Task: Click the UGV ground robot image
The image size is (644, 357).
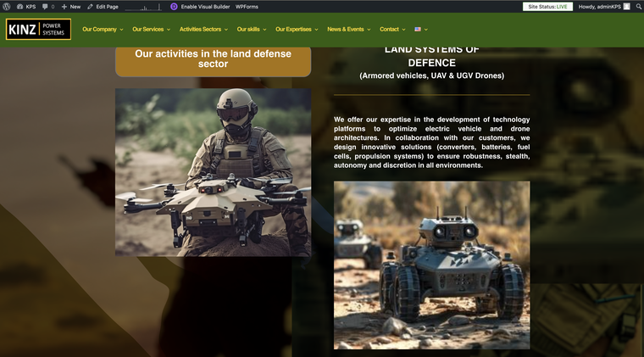Action: tap(431, 265)
